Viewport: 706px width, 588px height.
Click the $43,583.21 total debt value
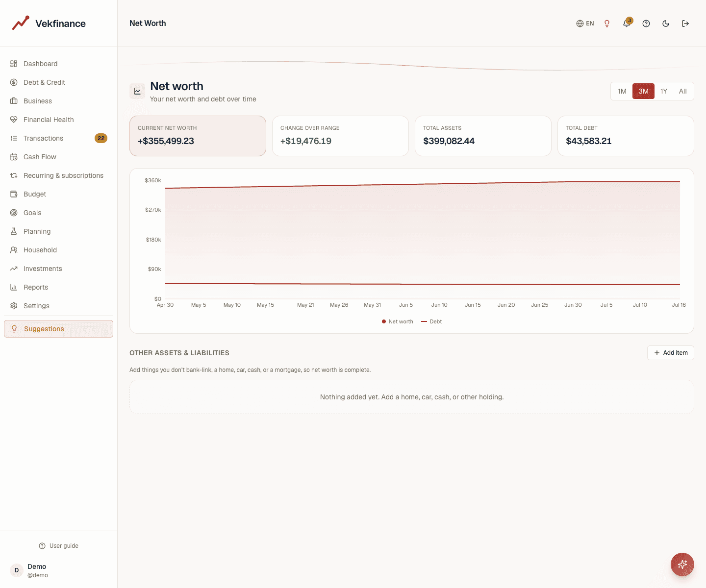tap(588, 141)
